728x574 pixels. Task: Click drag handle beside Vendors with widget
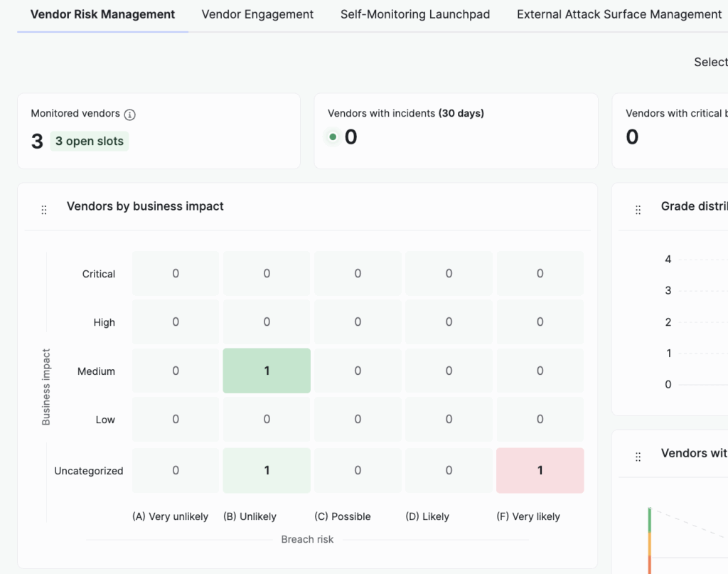pos(638,457)
